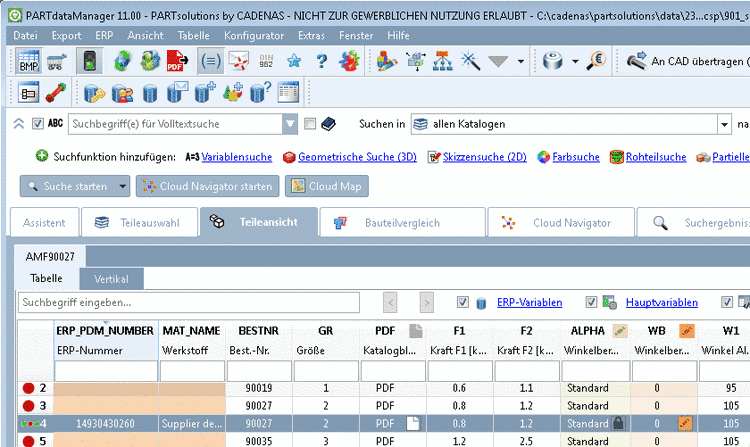The image size is (750, 447).
Task: Click the blue book icon next to search
Action: coord(328,124)
